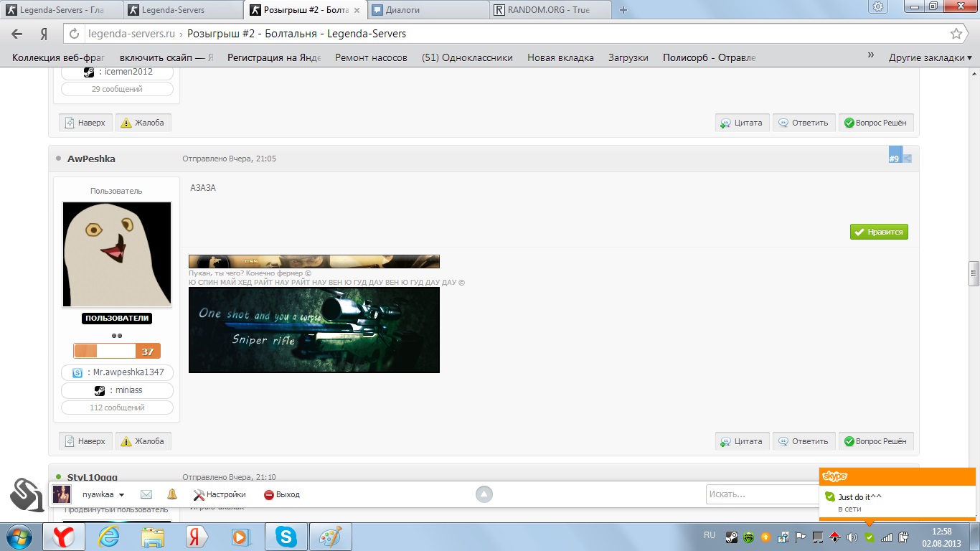
Task: Switch to Legenda-Servers - Гла tab
Action: click(62, 10)
